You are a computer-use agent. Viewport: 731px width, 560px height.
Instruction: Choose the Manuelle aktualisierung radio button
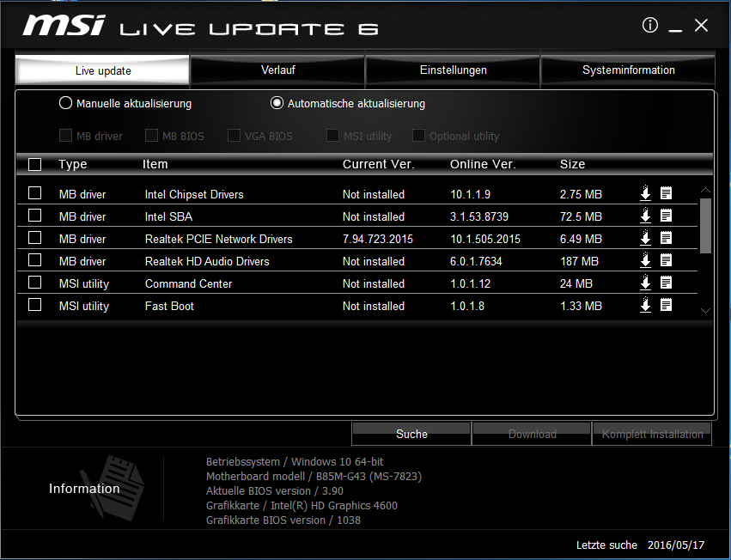(66, 103)
